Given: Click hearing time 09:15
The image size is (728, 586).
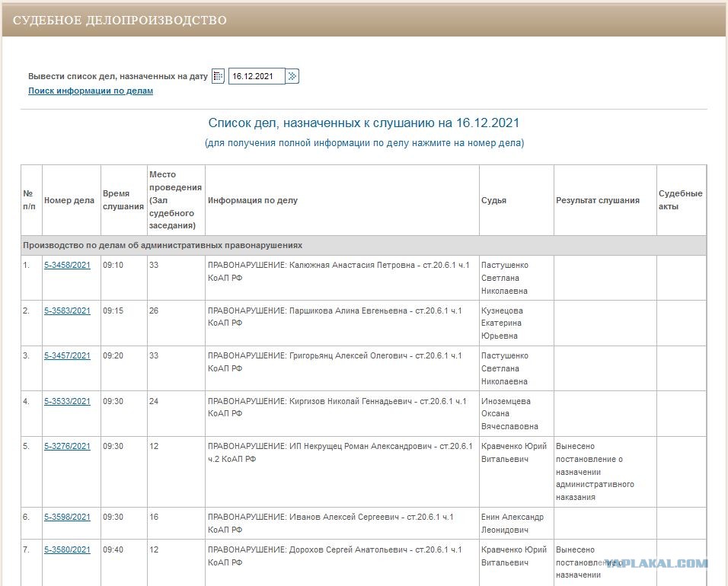Looking at the screenshot, I should point(113,311).
